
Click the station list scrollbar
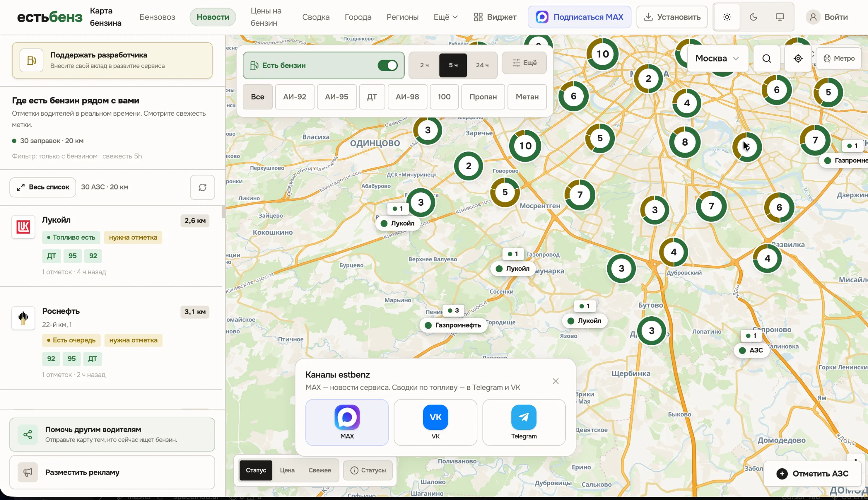224,212
